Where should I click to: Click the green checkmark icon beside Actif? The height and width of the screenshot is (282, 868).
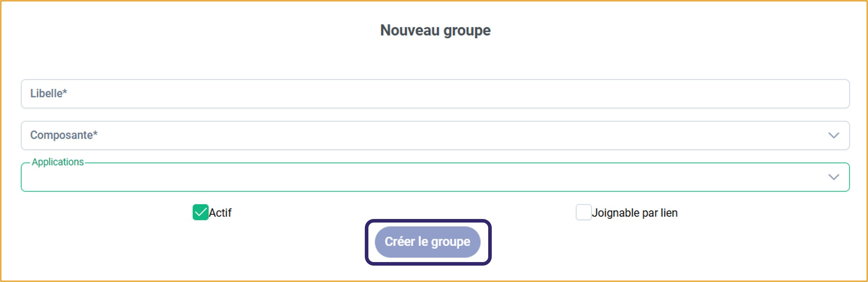click(200, 212)
